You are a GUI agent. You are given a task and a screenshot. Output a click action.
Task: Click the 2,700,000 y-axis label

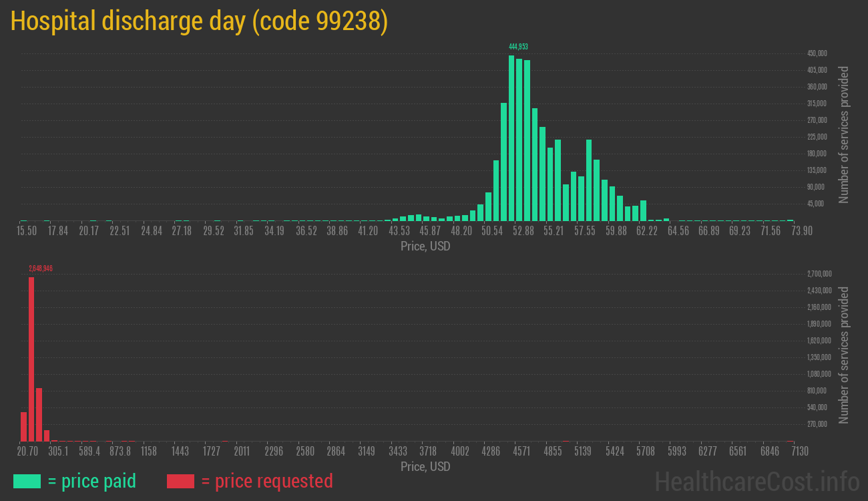[819, 274]
